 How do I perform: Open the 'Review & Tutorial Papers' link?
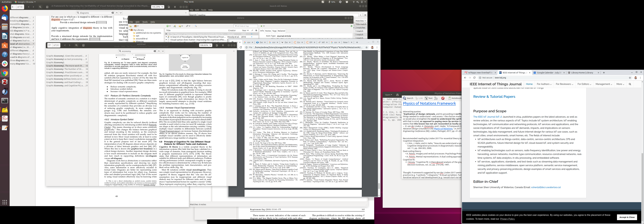point(494,97)
